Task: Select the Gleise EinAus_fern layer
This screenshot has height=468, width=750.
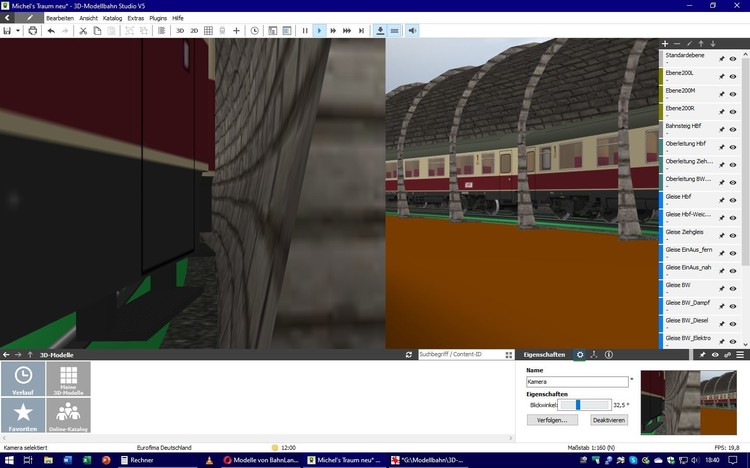Action: click(701, 253)
